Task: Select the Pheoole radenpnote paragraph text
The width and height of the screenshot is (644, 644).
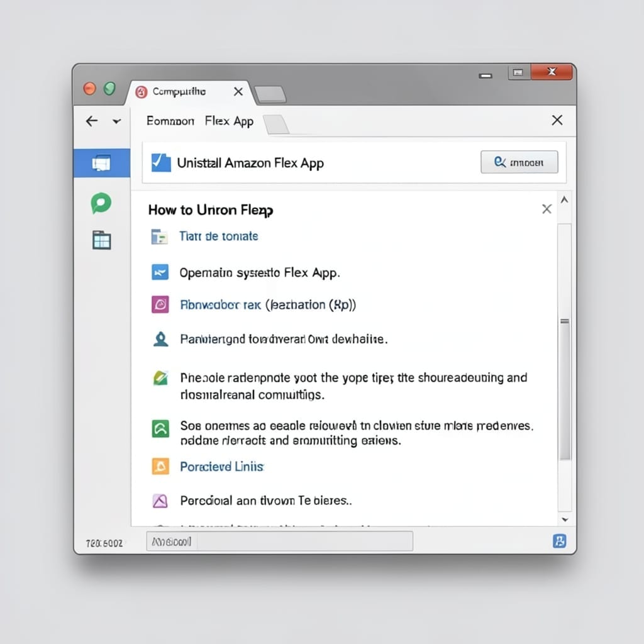Action: 353,386
